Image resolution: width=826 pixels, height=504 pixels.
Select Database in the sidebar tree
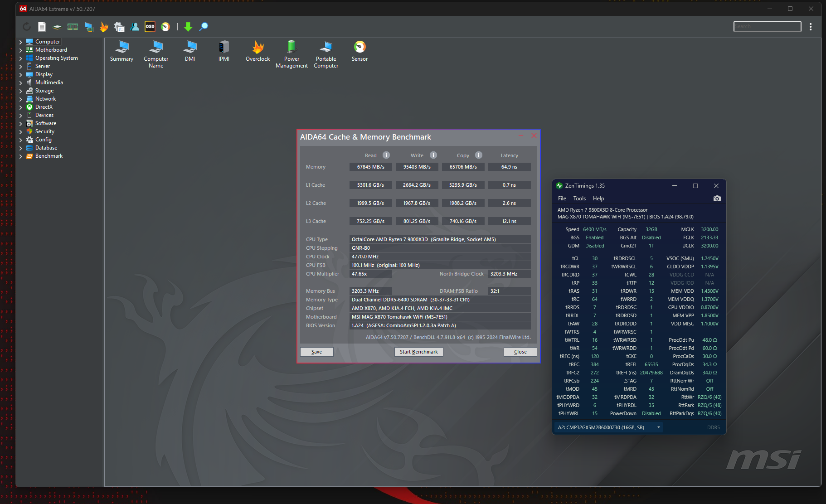coord(46,148)
